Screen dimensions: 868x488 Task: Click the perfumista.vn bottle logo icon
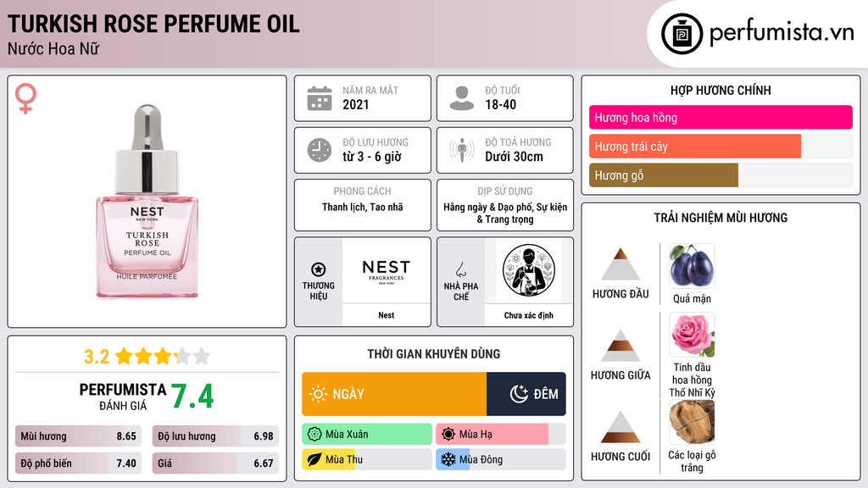coord(682,34)
